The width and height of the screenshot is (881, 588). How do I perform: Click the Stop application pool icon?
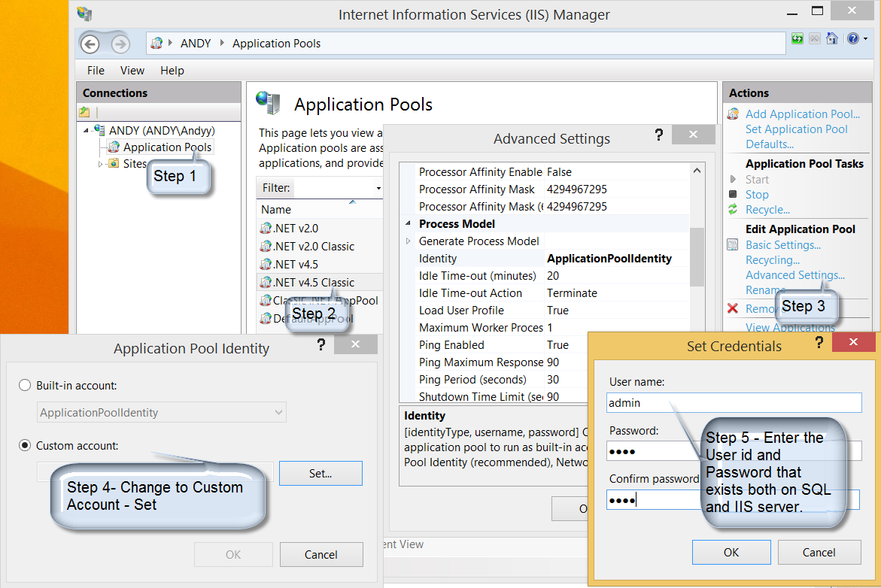733,194
